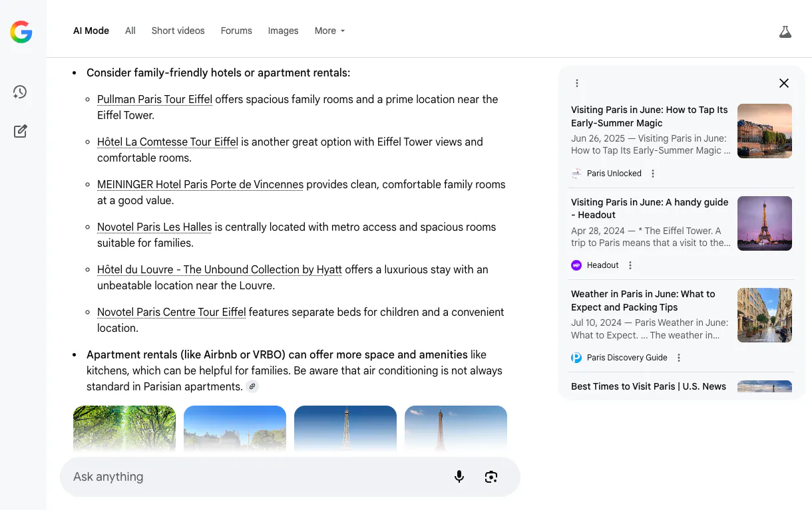Open the Labs flask icon
The height and width of the screenshot is (510, 812).
(x=785, y=31)
